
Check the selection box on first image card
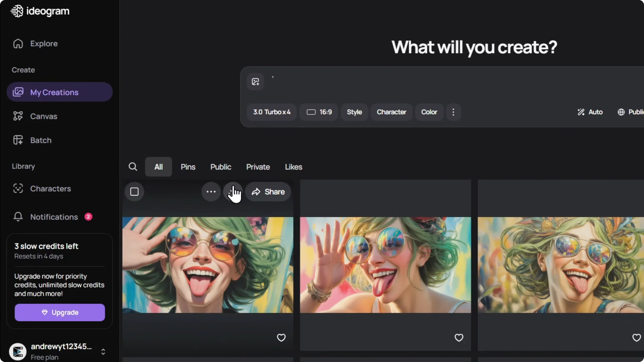tap(134, 192)
